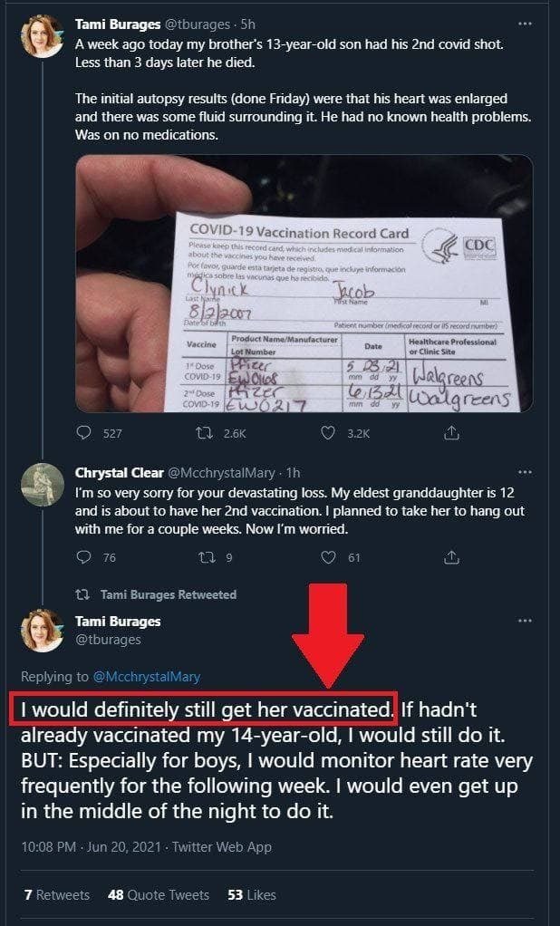Click the tweet timestamp 10:08 PM Jun 20, 2021
The image size is (560, 926).
(x=92, y=847)
